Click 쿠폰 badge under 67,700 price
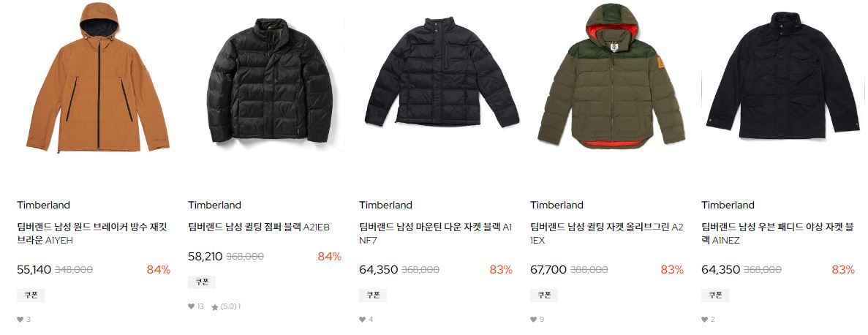868x335 pixels. 543,295
